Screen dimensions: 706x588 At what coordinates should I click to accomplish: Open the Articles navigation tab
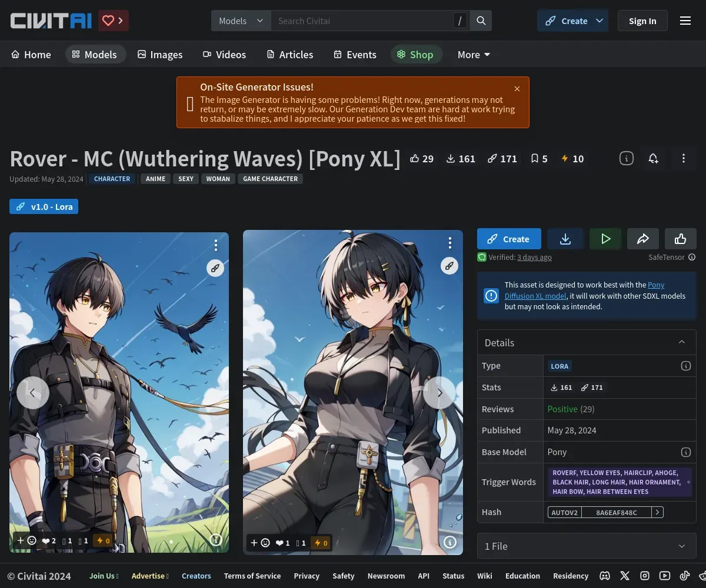coord(290,55)
